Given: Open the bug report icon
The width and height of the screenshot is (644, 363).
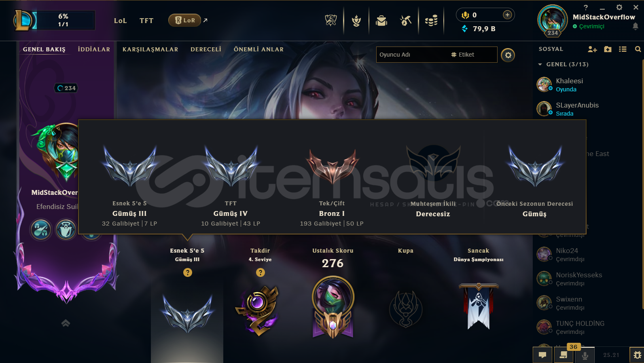Looking at the screenshot, I should coord(637,355).
